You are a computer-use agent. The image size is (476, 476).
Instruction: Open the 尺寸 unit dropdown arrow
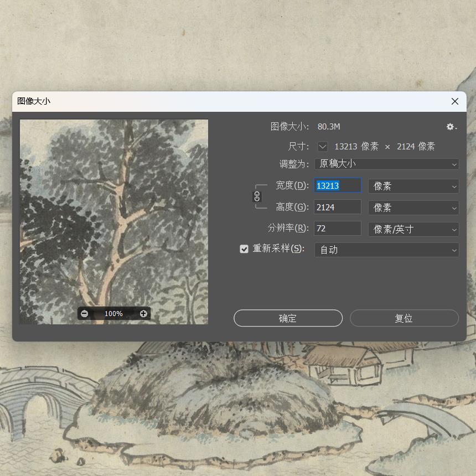click(323, 147)
